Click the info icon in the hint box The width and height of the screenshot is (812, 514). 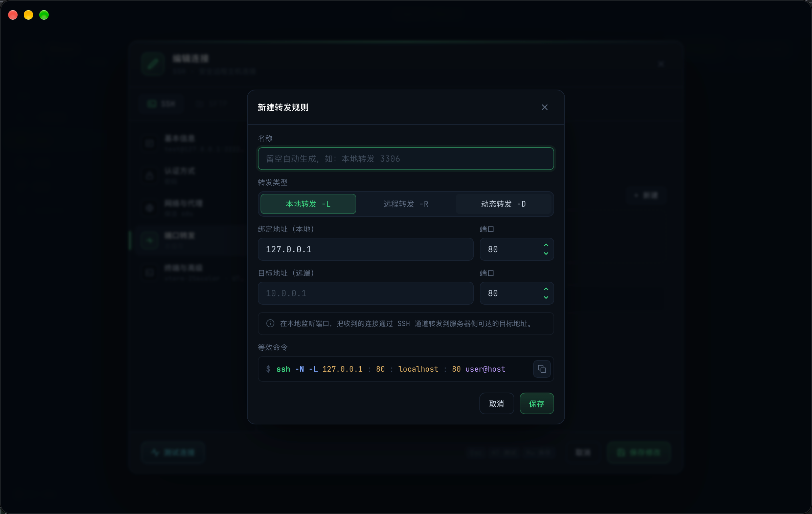270,324
